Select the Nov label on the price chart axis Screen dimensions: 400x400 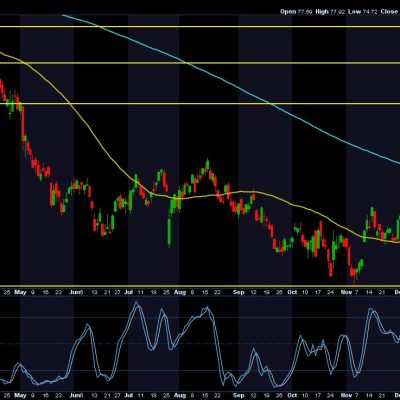(347, 292)
